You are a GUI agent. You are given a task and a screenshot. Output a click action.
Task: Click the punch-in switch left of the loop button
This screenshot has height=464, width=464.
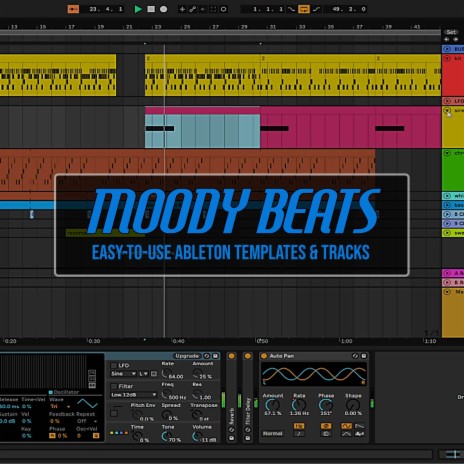click(x=291, y=9)
